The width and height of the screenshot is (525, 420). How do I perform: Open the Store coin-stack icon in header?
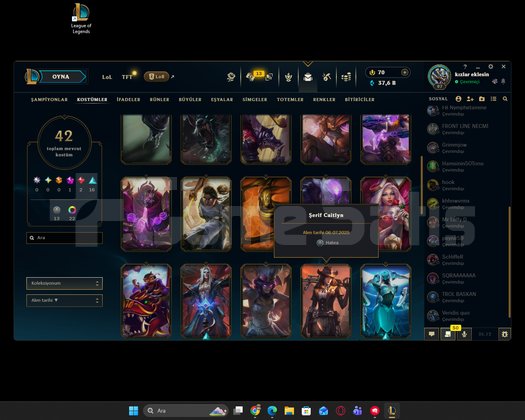[x=346, y=77]
